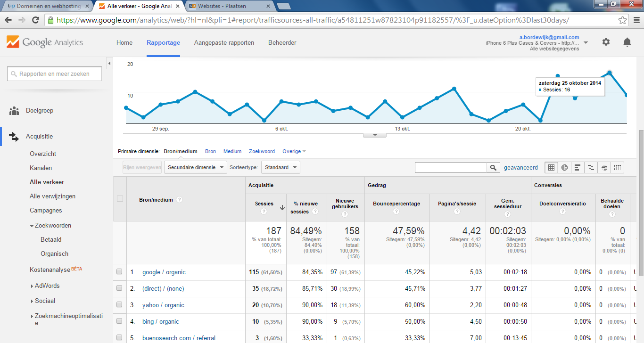
Task: Select Zoekwoord as primary dimension
Action: pos(262,151)
